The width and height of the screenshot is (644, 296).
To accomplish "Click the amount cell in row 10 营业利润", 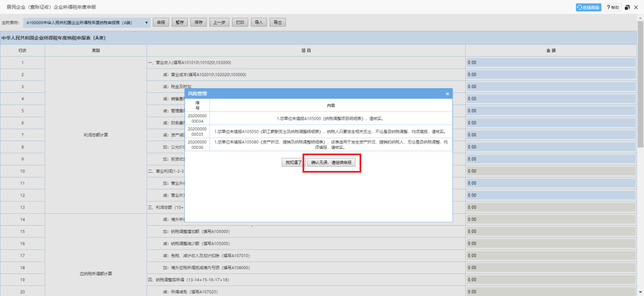I will [551, 172].
